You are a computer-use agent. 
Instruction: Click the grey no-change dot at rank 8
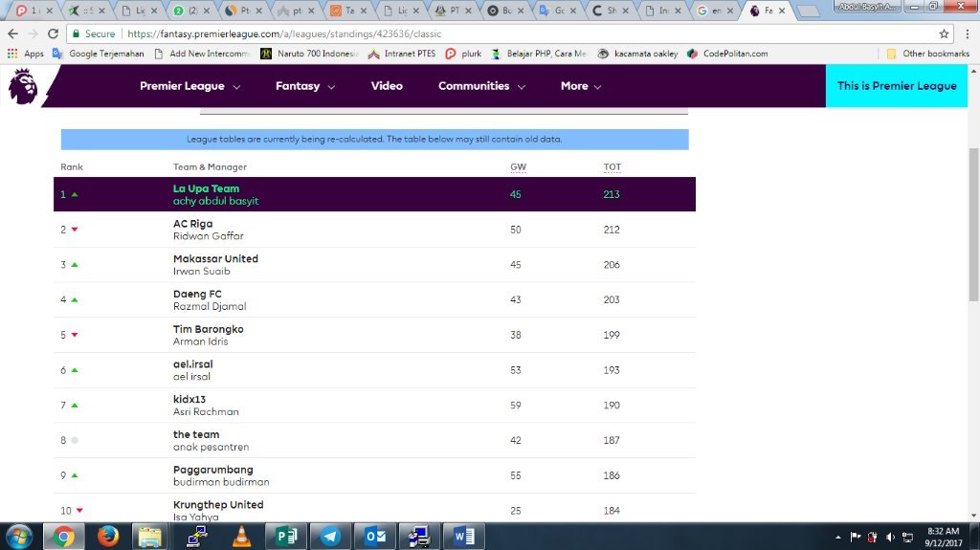(x=75, y=441)
